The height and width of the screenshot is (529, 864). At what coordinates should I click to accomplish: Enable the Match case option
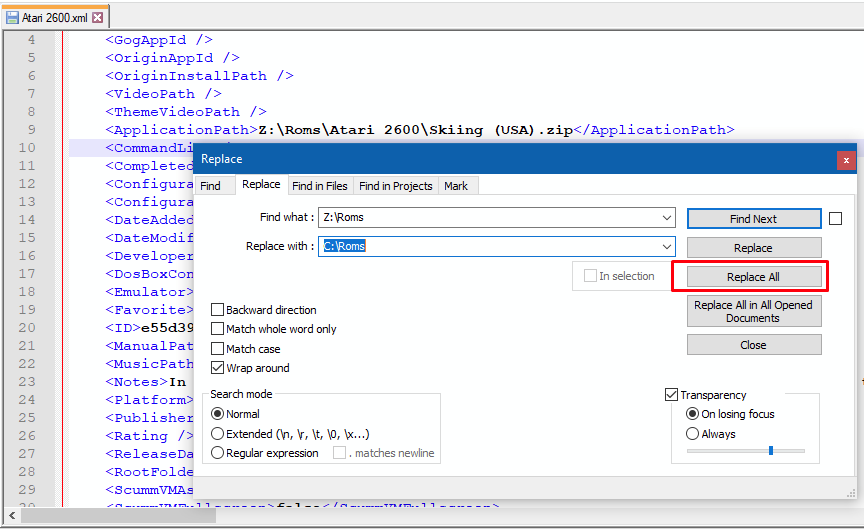tap(218, 349)
